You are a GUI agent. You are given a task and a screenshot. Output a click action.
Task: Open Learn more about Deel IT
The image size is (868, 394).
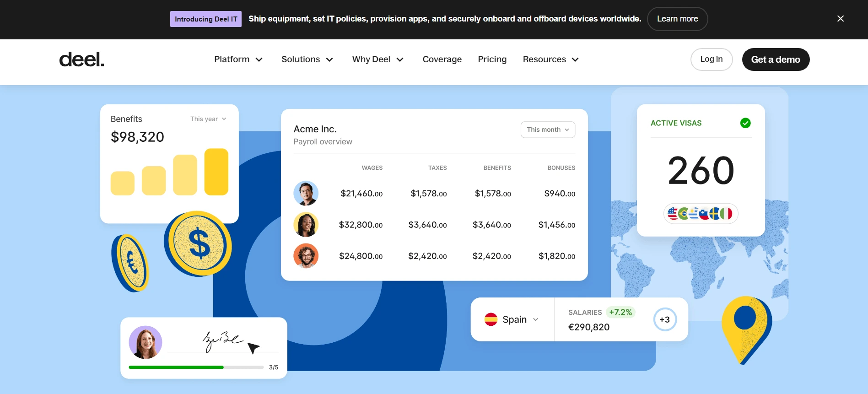coord(677,19)
